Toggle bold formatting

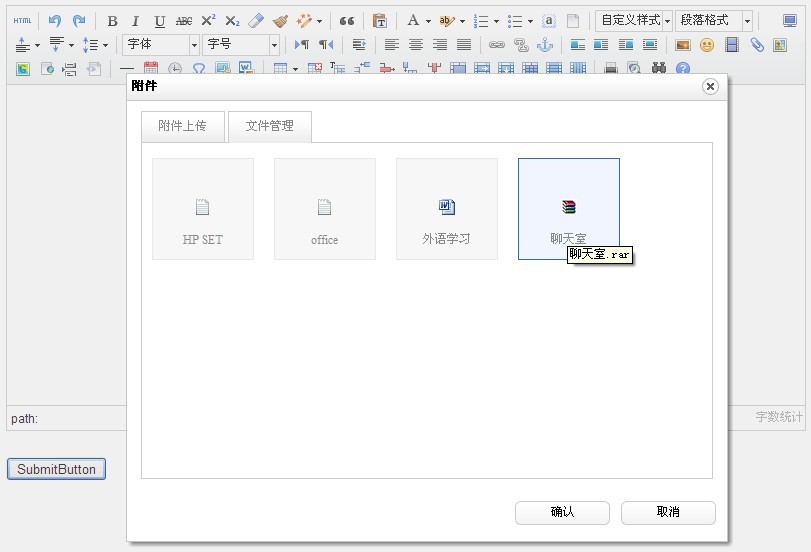[112, 21]
